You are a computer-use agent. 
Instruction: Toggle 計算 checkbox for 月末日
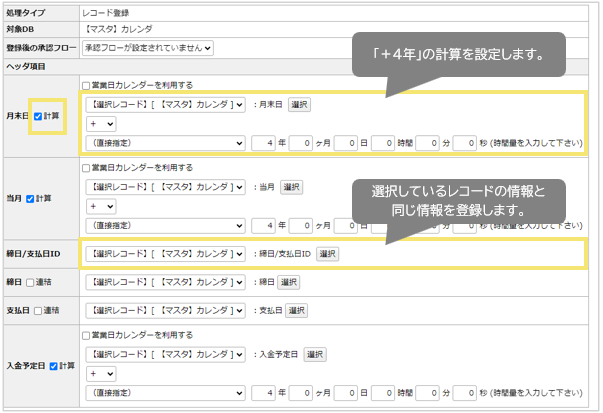[38, 117]
